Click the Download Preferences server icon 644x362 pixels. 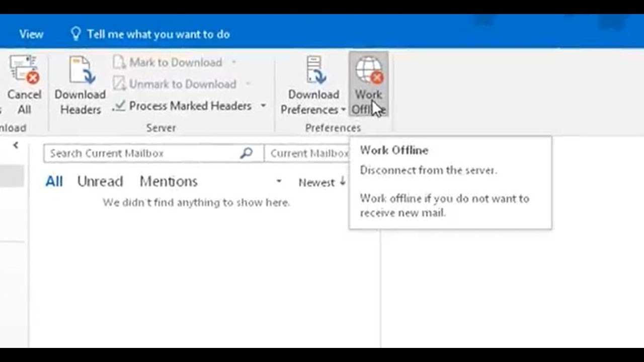point(316,69)
